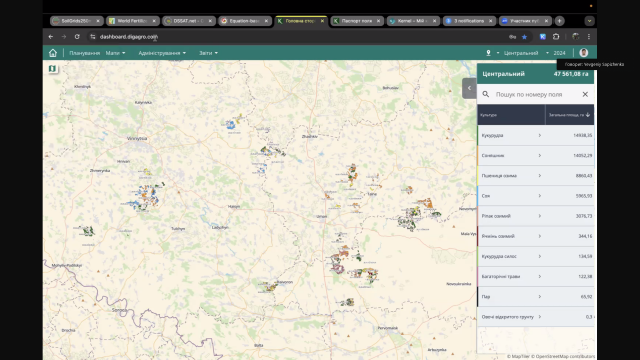Close the Паспорт поля tab

[x=378, y=21]
